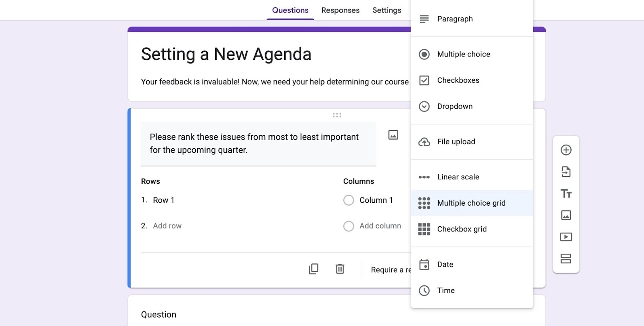Add a title and description block
The image size is (644, 326).
pos(566,193)
